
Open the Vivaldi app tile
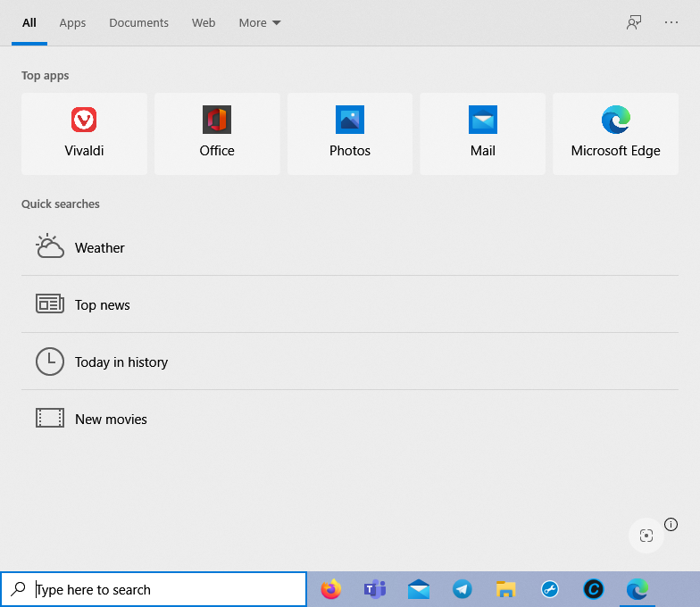84,134
